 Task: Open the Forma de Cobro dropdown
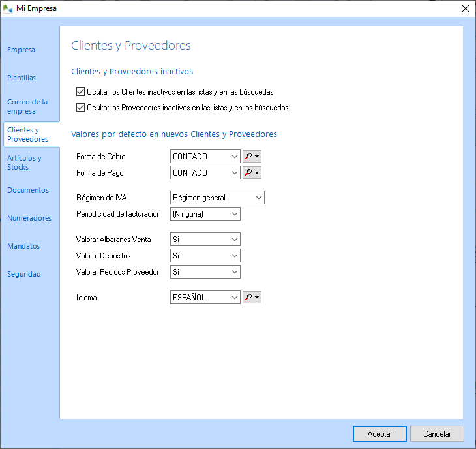[x=205, y=157]
